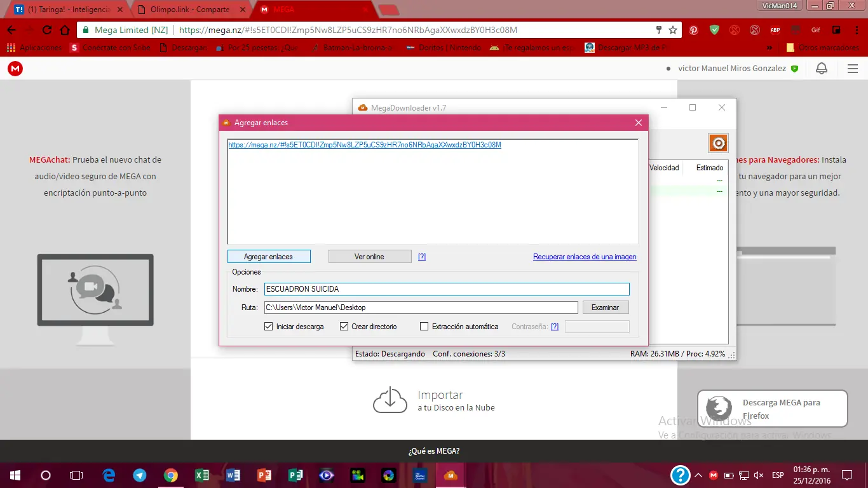Open The Weather Channel taskbar app
Viewport: 868px width, 488px height.
click(420, 475)
